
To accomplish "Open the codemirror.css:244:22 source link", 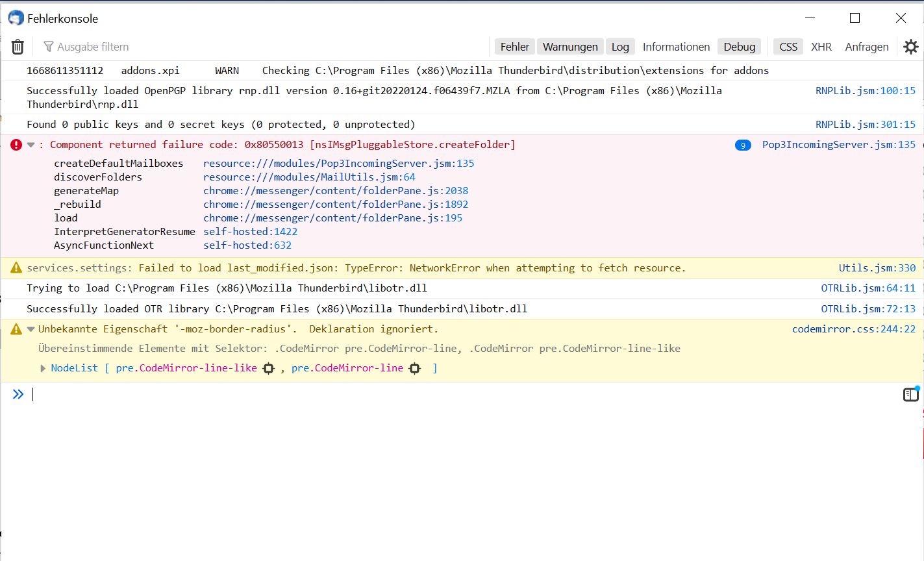I will coord(853,329).
